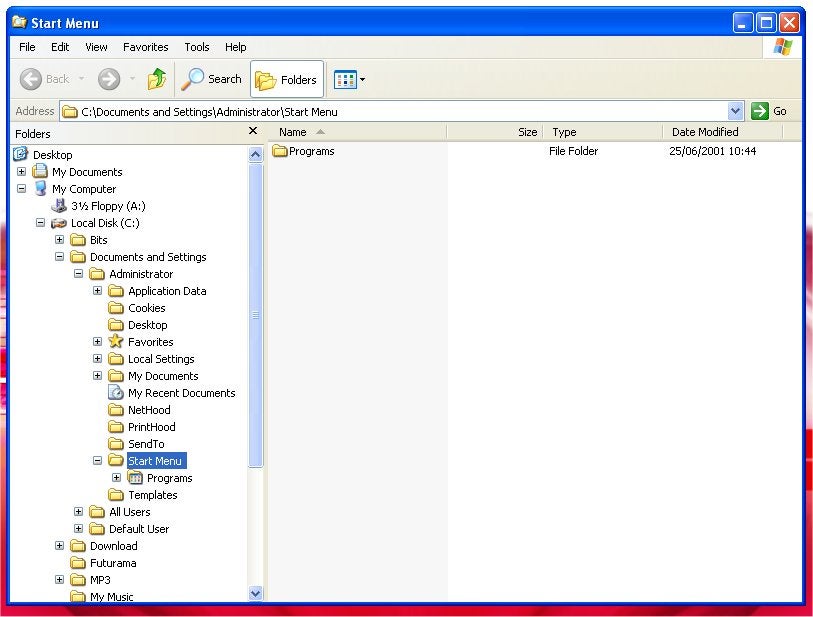
Task: Open the View menu
Action: (x=96, y=47)
